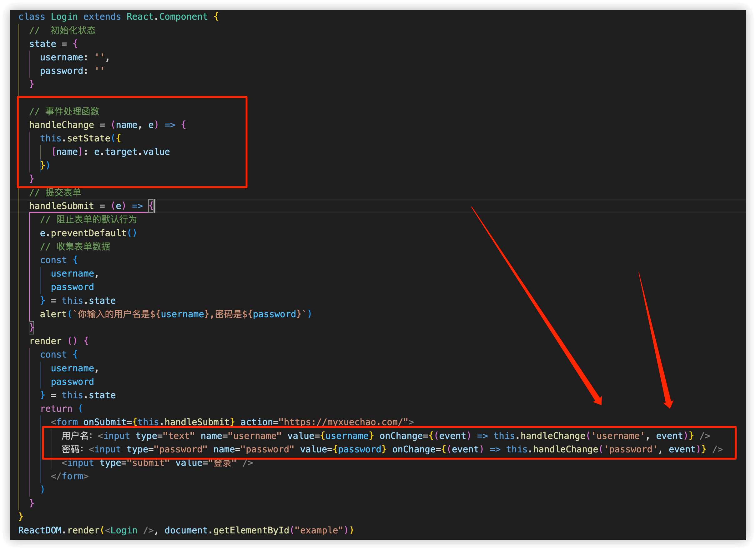Image resolution: width=756 pixels, height=550 pixels.
Task: Click the alert template string line
Action: (x=176, y=314)
